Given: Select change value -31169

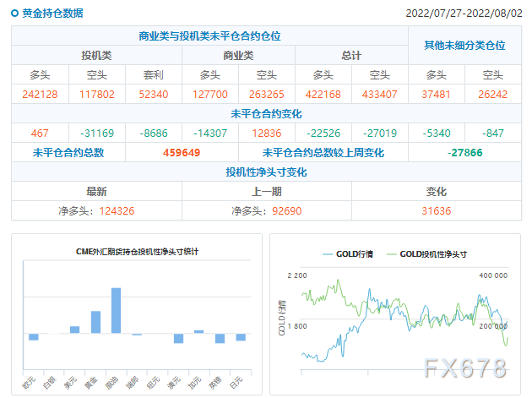Looking at the screenshot, I should [97, 134].
